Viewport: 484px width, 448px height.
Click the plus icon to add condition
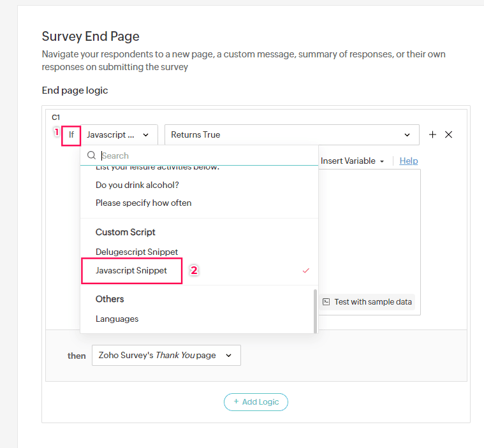432,134
